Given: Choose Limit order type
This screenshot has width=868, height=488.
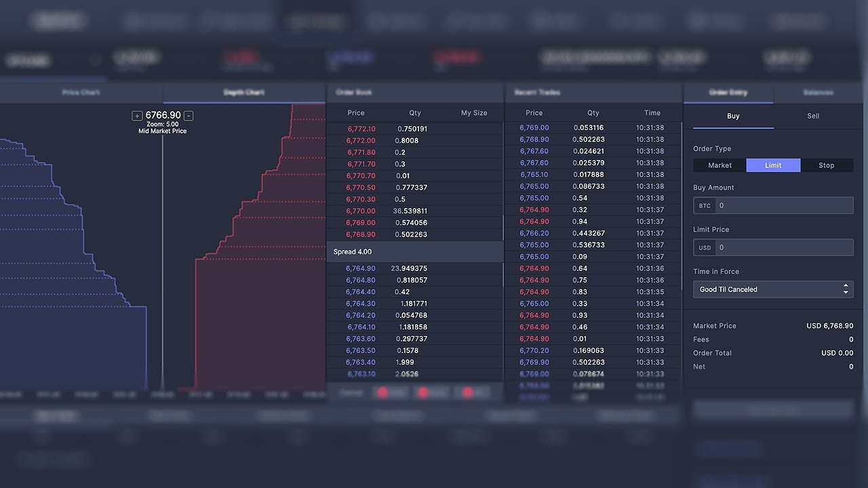Looking at the screenshot, I should (773, 165).
